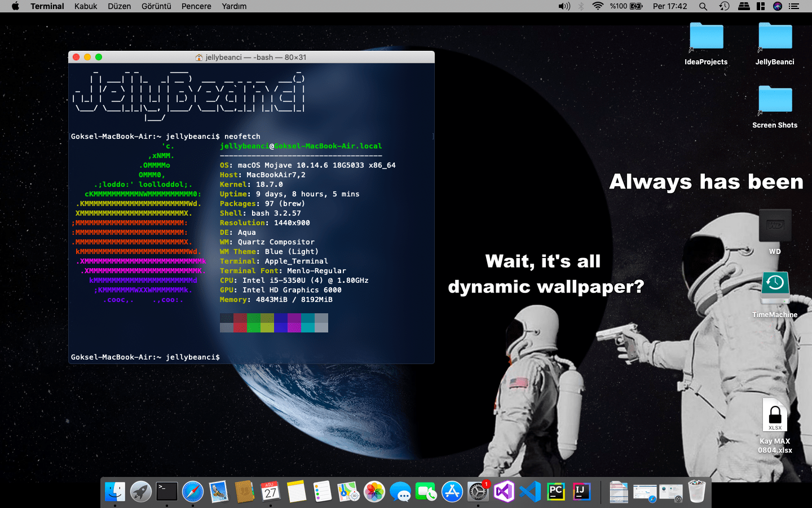
Task: Open Spotlight search magnifier
Action: [x=703, y=6]
